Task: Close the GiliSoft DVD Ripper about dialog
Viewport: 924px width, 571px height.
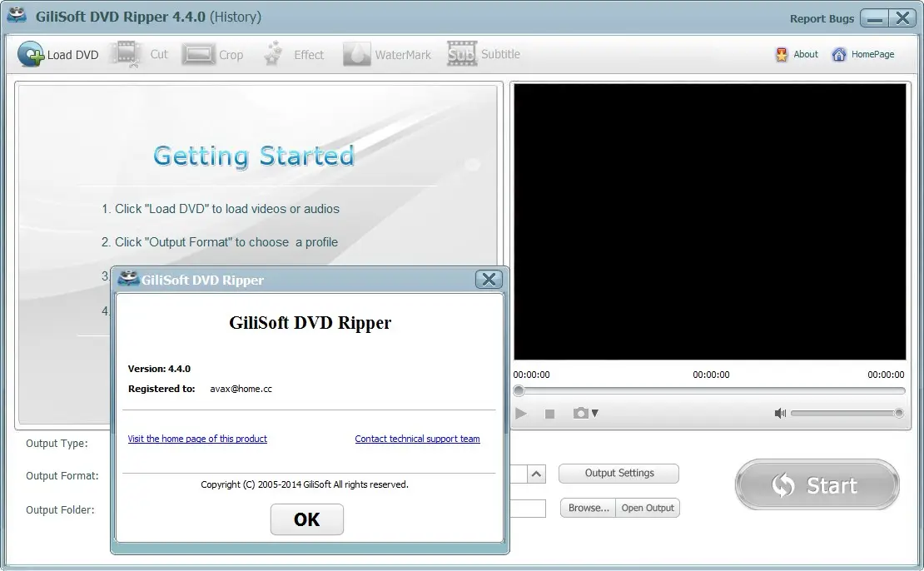Action: pyautogui.click(x=489, y=280)
